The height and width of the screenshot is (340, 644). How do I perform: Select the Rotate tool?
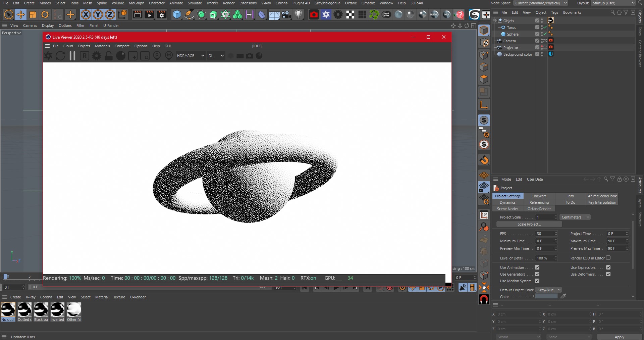coord(45,14)
